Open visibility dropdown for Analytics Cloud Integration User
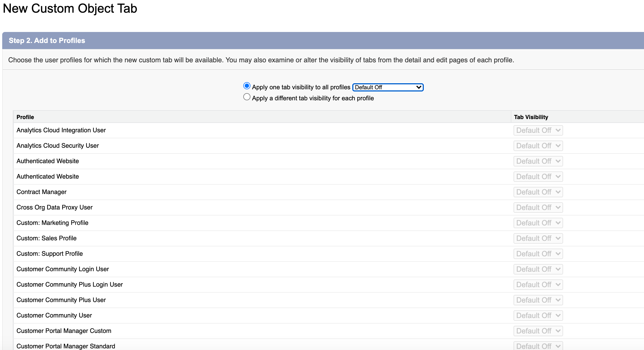The height and width of the screenshot is (350, 644). [x=538, y=130]
